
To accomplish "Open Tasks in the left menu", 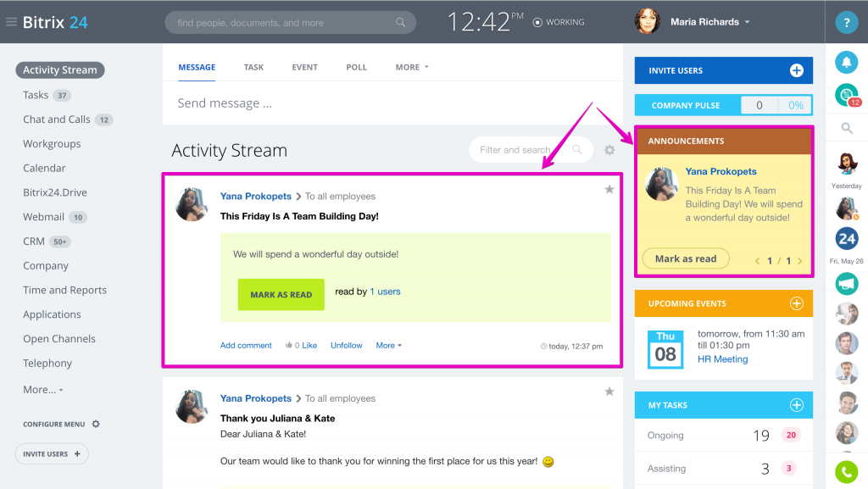I will point(36,95).
